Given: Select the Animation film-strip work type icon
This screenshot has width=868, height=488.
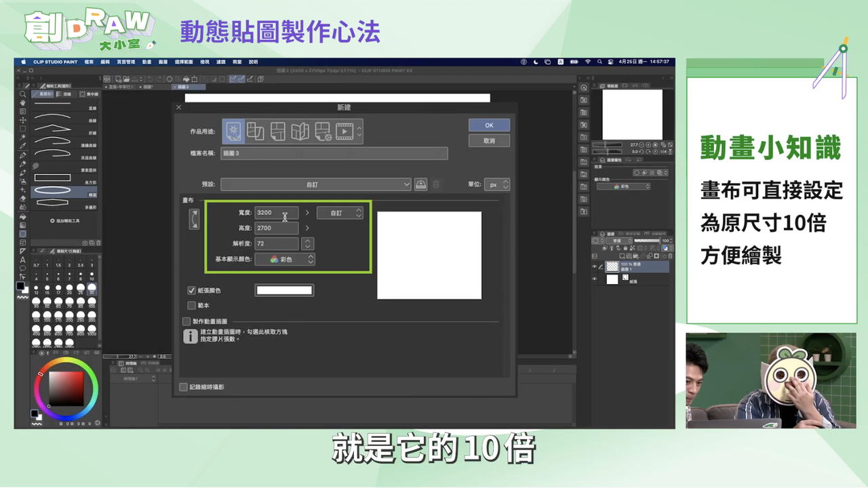Looking at the screenshot, I should [344, 131].
